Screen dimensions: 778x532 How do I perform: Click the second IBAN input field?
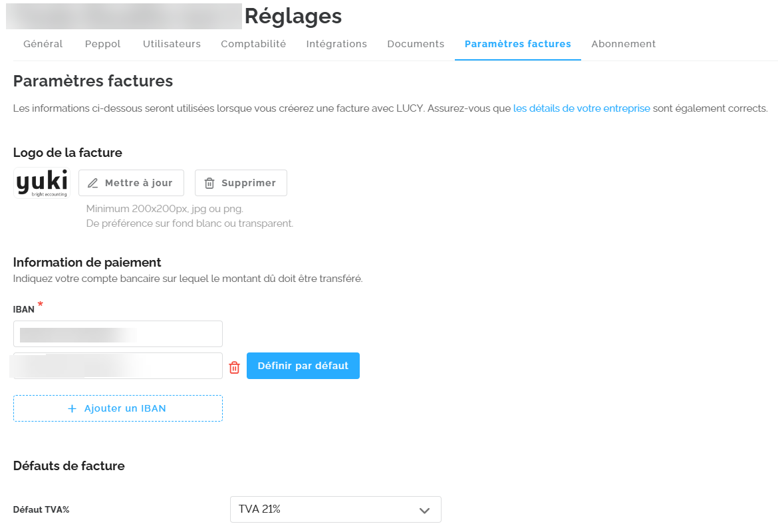[x=118, y=366]
